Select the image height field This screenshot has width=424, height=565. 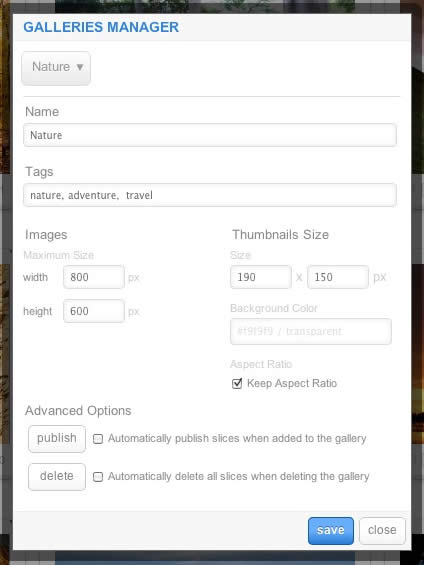click(x=94, y=311)
